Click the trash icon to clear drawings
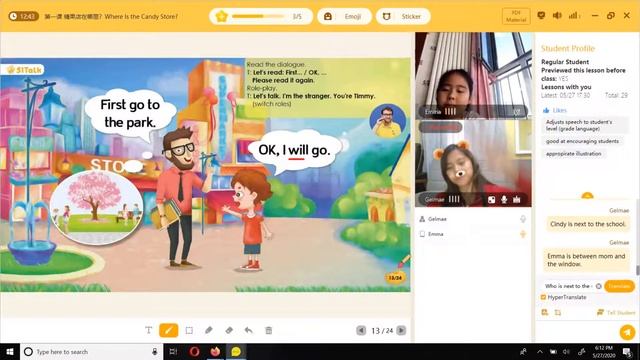 click(269, 330)
